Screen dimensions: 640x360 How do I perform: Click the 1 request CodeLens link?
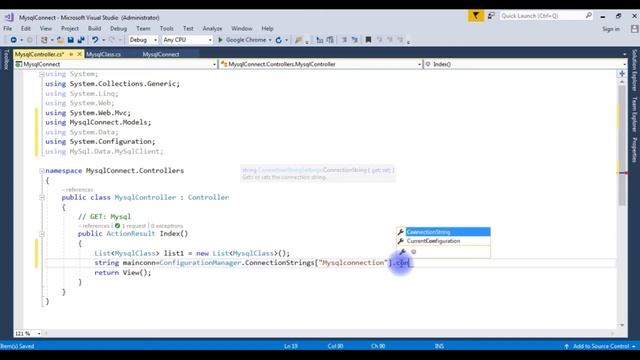[x=134, y=226]
